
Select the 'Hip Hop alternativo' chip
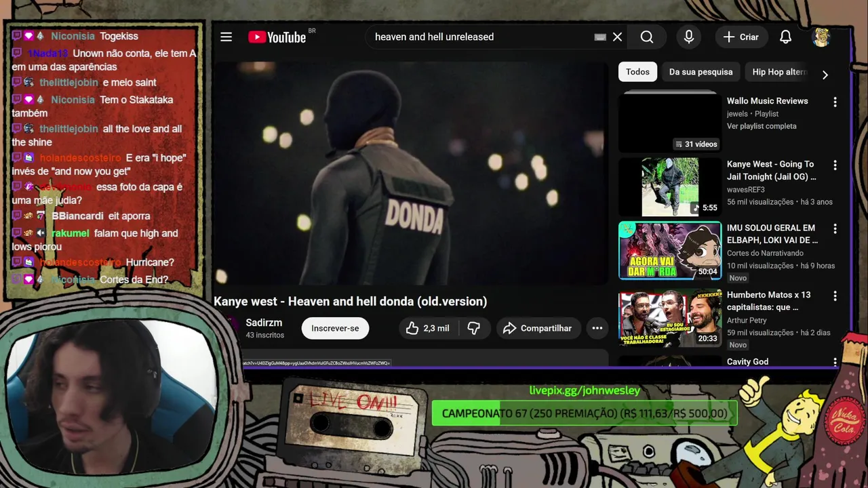778,72
